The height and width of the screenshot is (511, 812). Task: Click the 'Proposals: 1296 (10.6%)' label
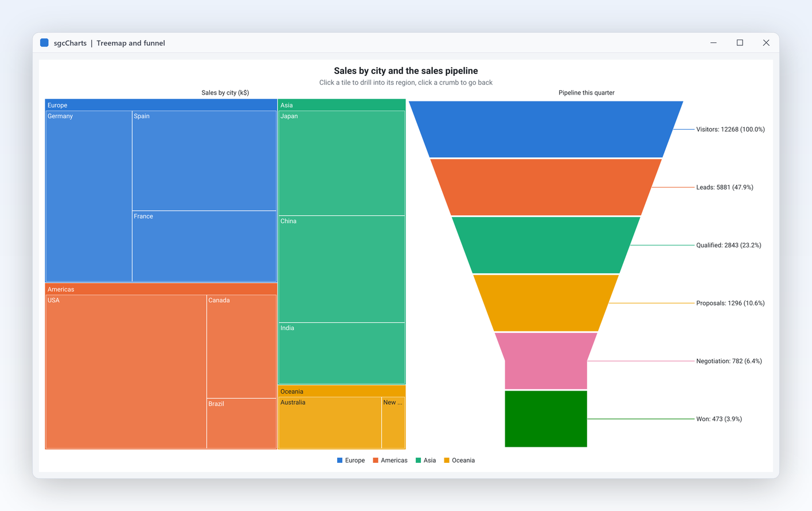tap(730, 303)
